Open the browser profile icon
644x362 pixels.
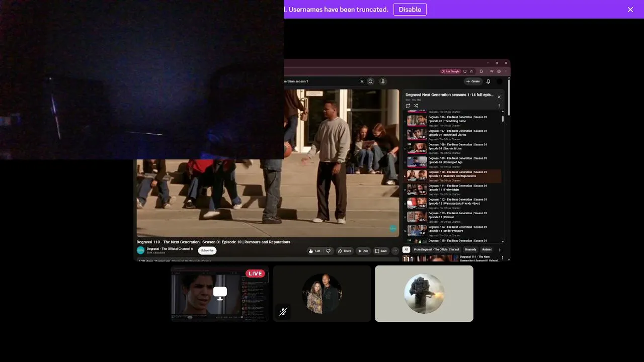[499, 71]
